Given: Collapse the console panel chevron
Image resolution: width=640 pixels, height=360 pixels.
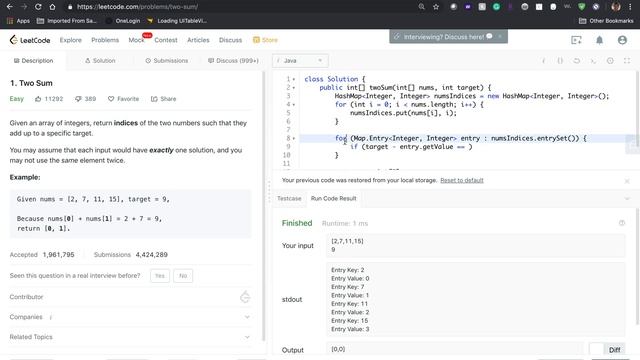Looking at the screenshot, I should point(627,199).
